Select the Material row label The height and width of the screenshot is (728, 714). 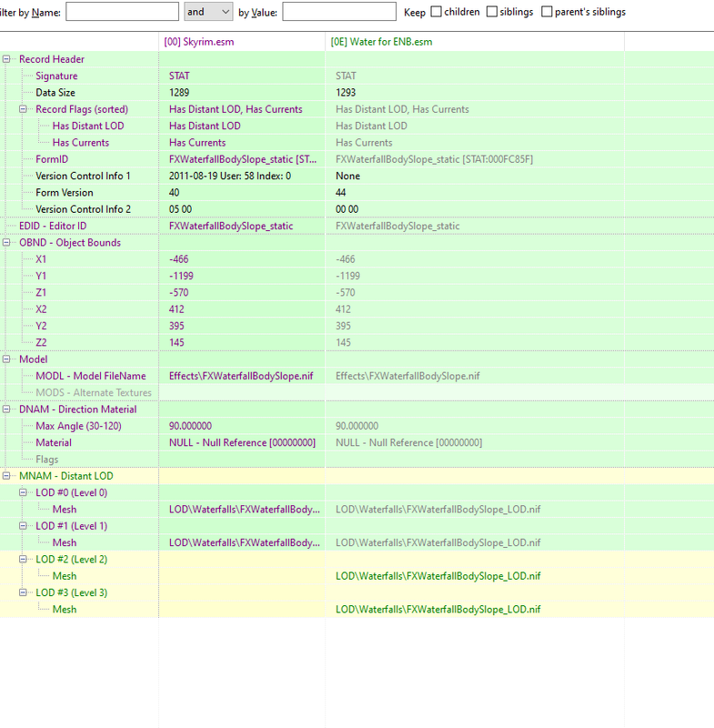(54, 442)
